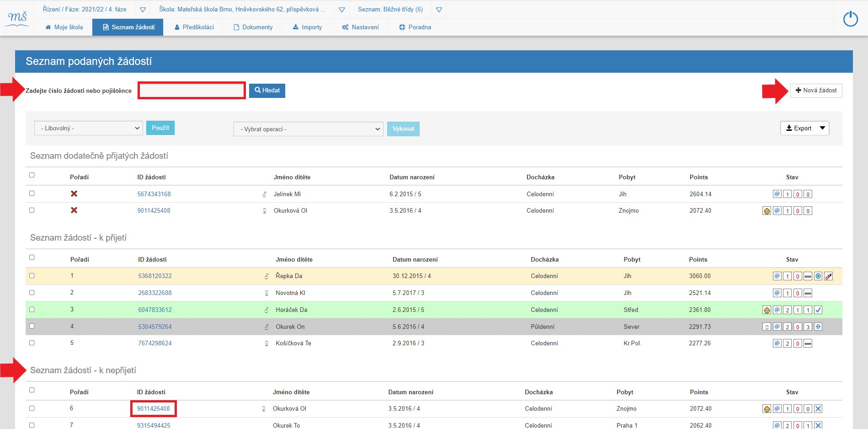
Task: Tick the checkbox for Jelínek Mi row
Action: click(x=32, y=193)
